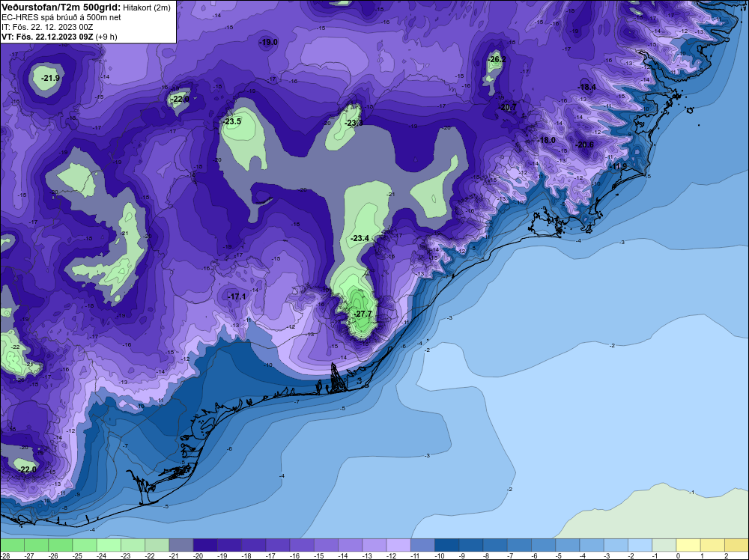749x560 pixels.
Task: Click the 'IT: Fös. 22. 12. 2023 00Z' line
Action: pos(47,27)
